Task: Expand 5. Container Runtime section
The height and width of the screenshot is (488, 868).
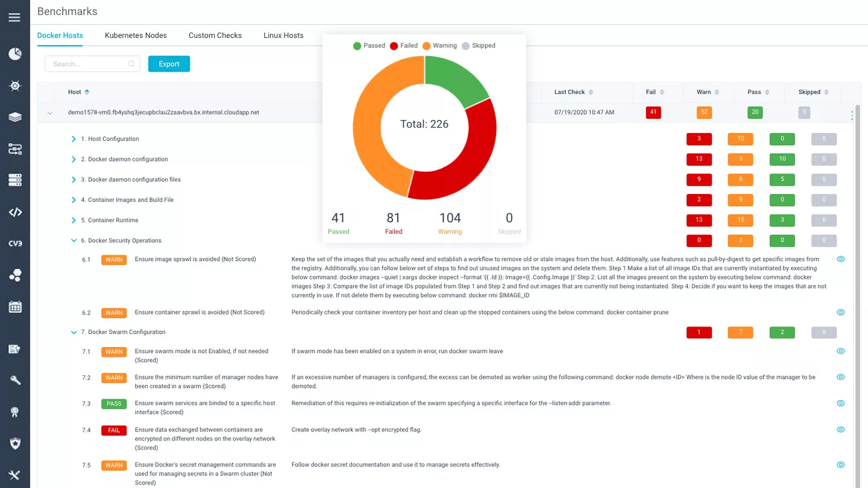Action: click(74, 220)
